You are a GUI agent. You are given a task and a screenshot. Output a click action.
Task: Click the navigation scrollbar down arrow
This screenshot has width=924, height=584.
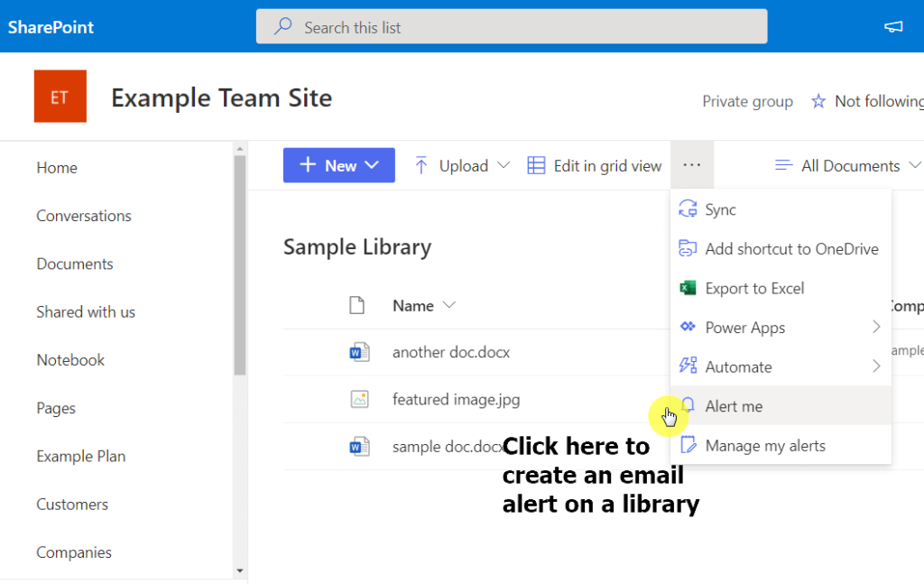point(240,570)
